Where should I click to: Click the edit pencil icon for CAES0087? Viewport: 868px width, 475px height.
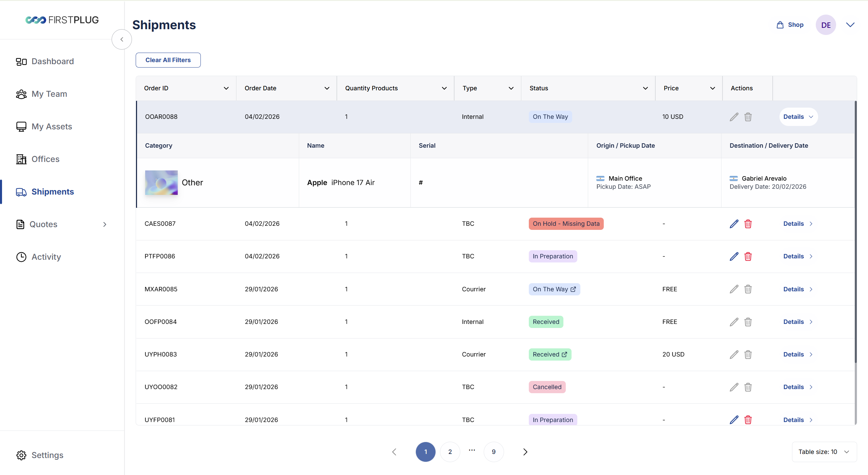coord(734,224)
